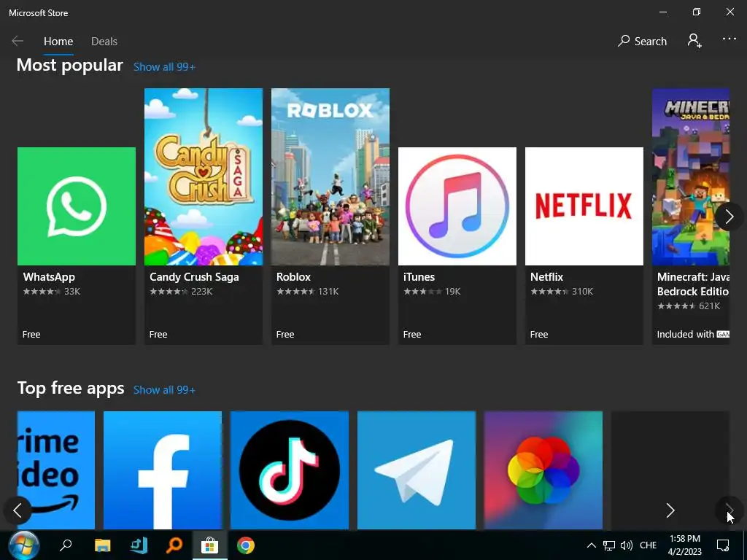Go to previous Top free apps with left chevron

point(18,510)
